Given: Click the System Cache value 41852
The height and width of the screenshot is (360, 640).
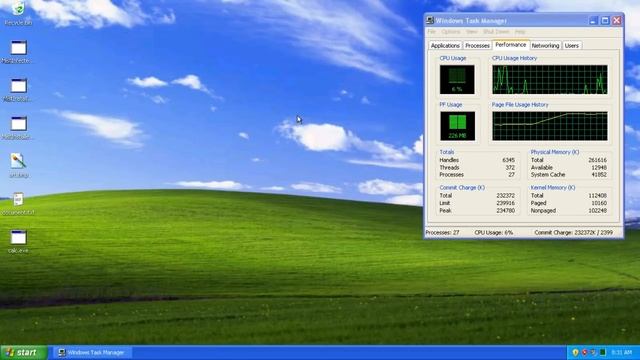Looking at the screenshot, I should click(x=599, y=175).
